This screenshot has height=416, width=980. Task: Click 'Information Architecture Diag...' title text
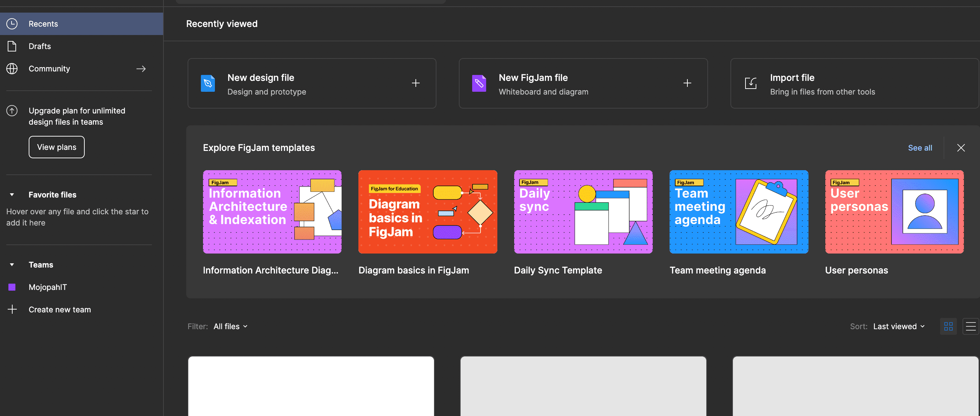[271, 270]
